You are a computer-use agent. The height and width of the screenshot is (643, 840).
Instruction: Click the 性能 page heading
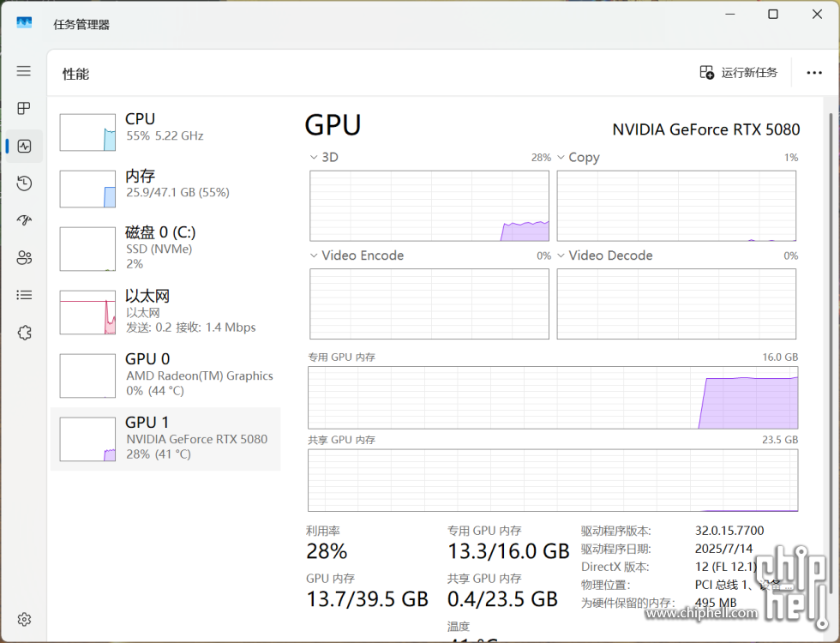(75, 74)
